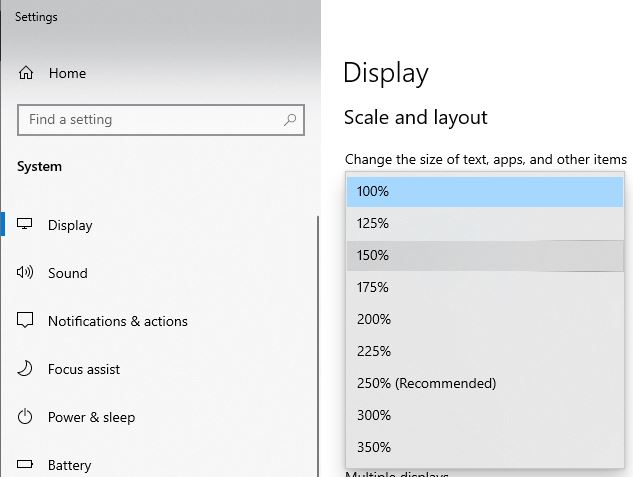
Task: Click the Home icon in sidebar
Action: coord(26,73)
